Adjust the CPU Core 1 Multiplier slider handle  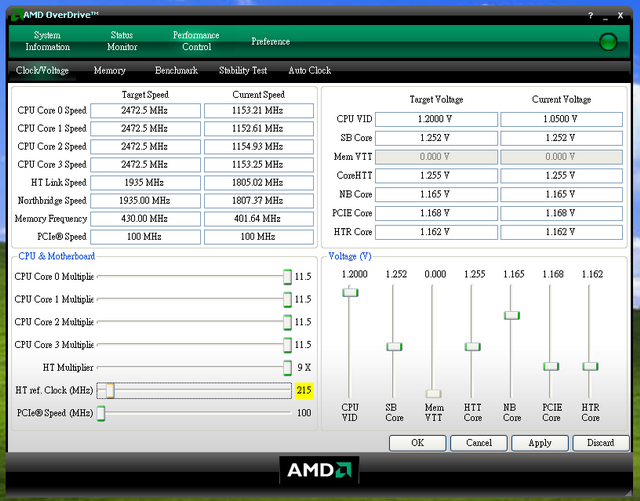tap(287, 299)
